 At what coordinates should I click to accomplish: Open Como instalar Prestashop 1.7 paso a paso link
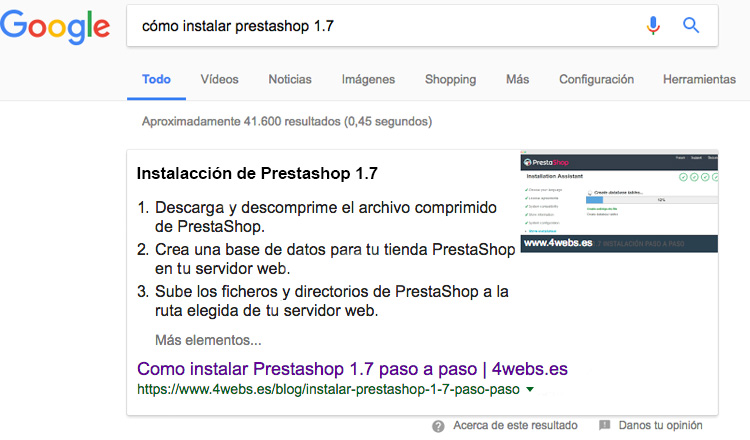point(352,369)
